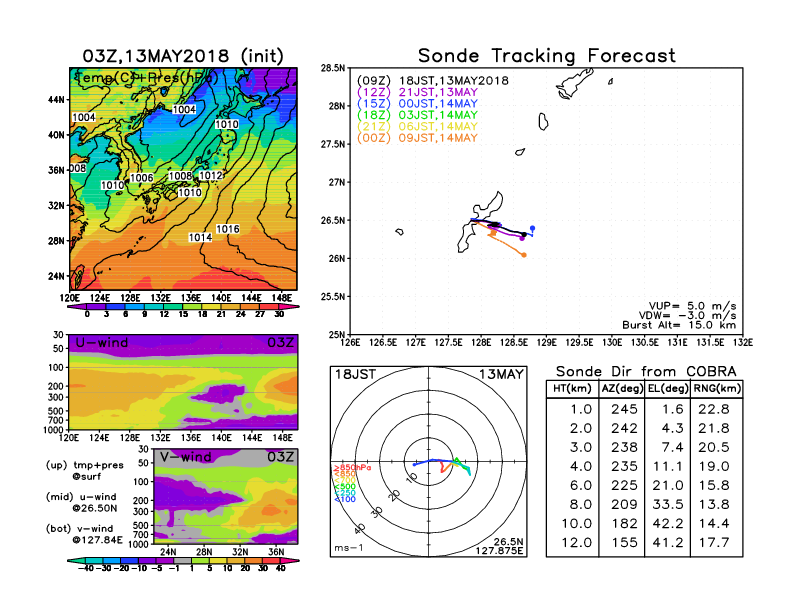The image size is (792, 612).
Task: Click the "(mid) u-wind @26.50N" note
Action: [x=81, y=502]
